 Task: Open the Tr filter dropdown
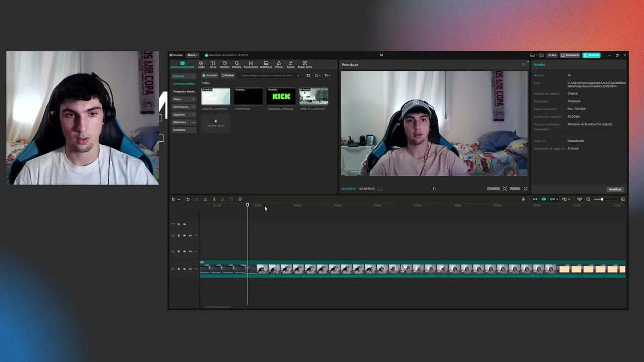coord(327,75)
